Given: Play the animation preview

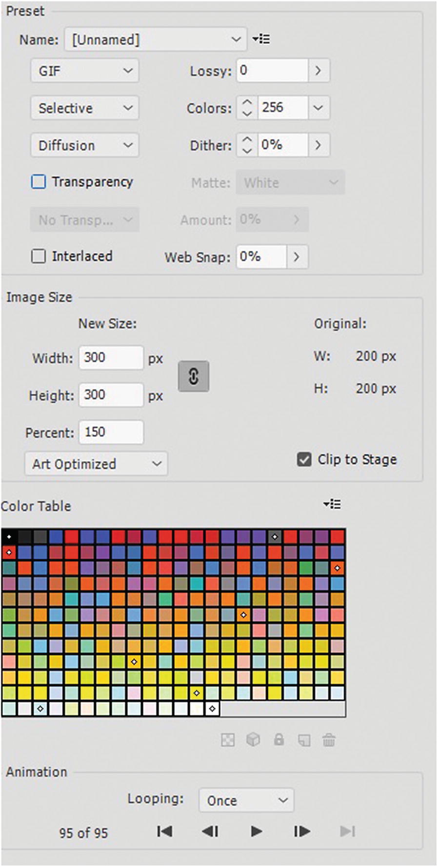Looking at the screenshot, I should [256, 831].
